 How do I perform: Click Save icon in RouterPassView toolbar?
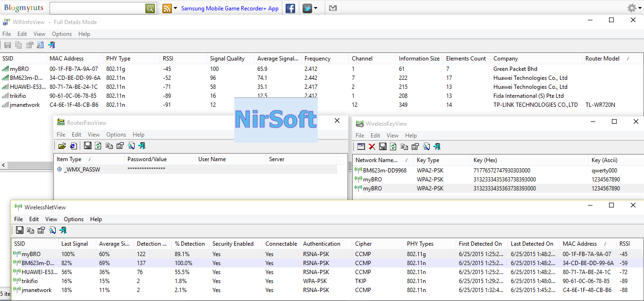87,146
